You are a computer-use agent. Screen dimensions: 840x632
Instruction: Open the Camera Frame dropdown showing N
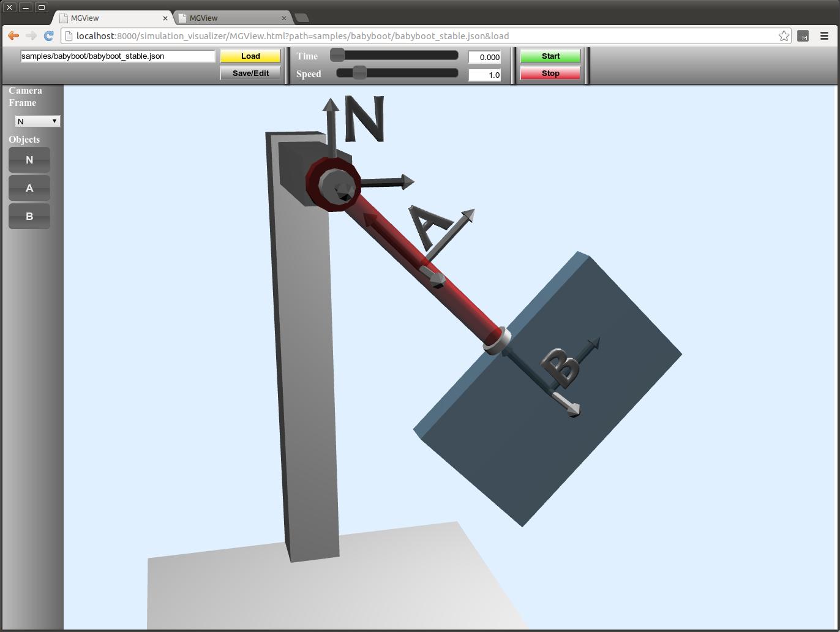coord(37,121)
